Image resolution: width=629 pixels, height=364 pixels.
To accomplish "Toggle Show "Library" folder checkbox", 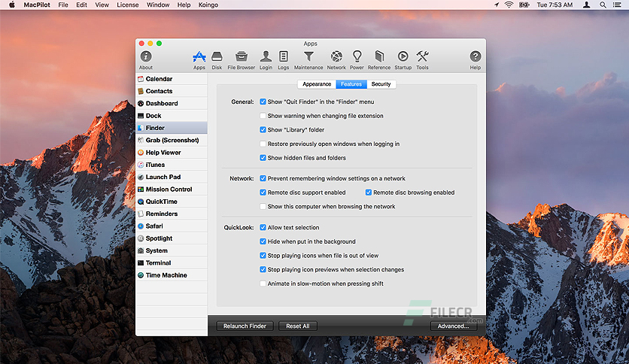I will [x=263, y=130].
